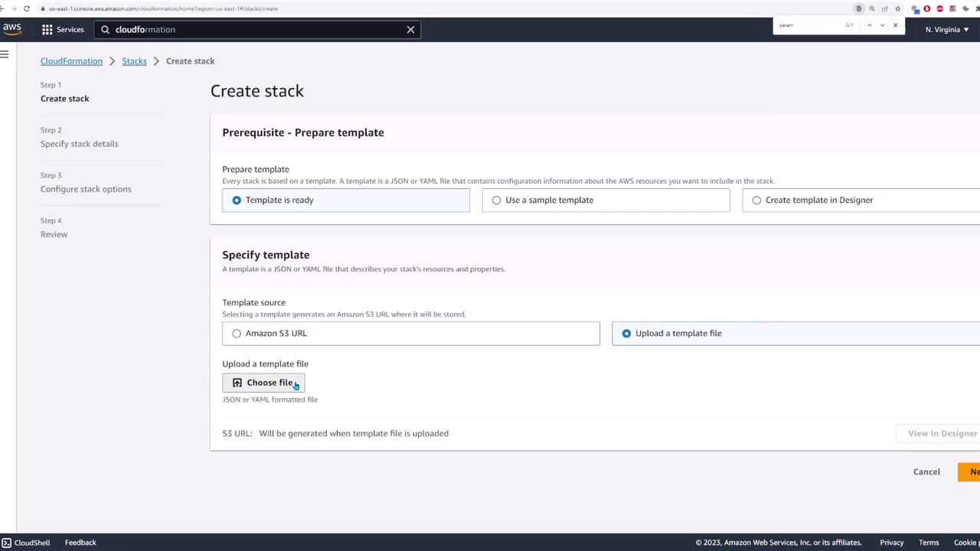Open the N. Virginia region dropdown

click(946, 30)
